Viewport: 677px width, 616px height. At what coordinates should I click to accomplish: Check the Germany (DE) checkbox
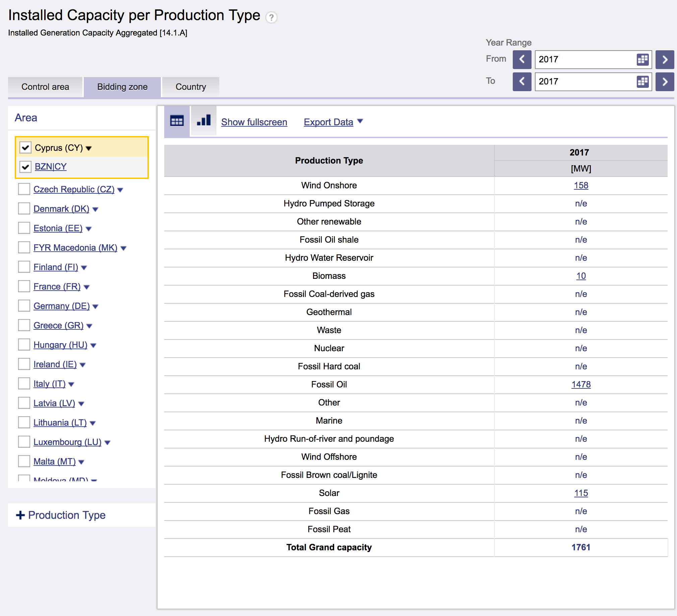click(x=24, y=306)
